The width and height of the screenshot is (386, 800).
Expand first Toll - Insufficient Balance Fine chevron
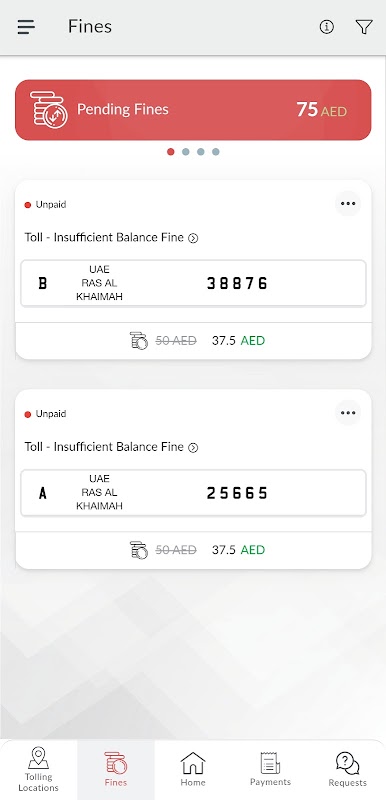coord(193,238)
